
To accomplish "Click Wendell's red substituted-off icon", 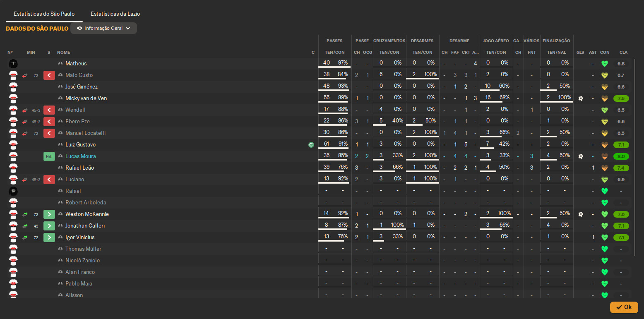I will click(x=49, y=110).
